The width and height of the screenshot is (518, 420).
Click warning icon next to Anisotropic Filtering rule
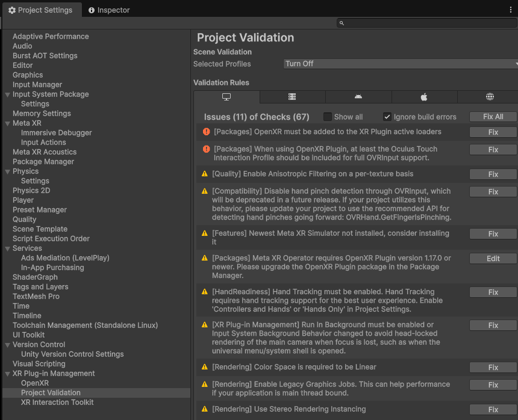click(x=205, y=174)
